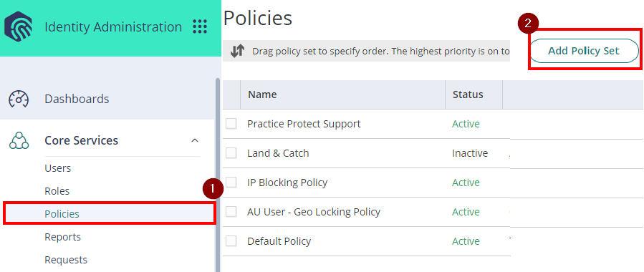
Task: Open the Default Policy entry
Action: pos(279,241)
